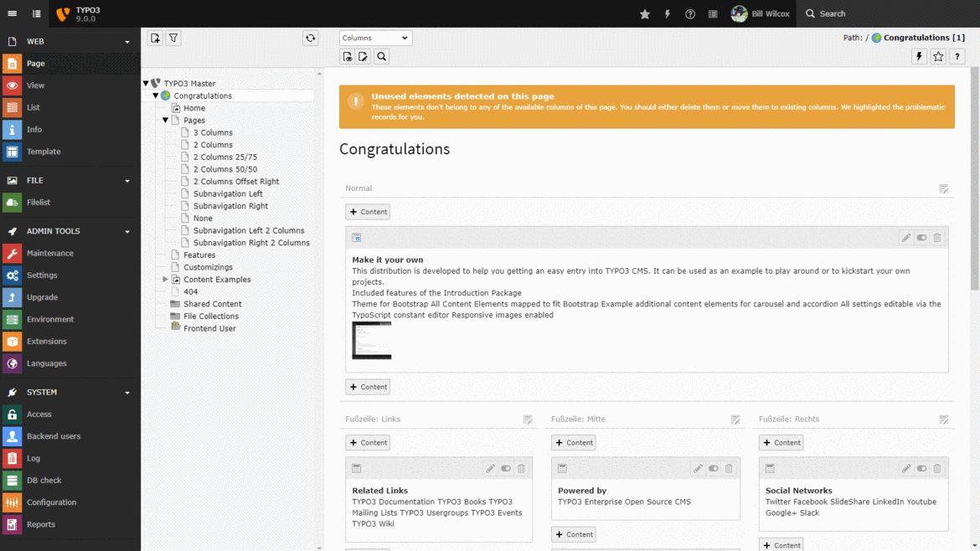Click the Maintenance module icon

click(x=12, y=253)
